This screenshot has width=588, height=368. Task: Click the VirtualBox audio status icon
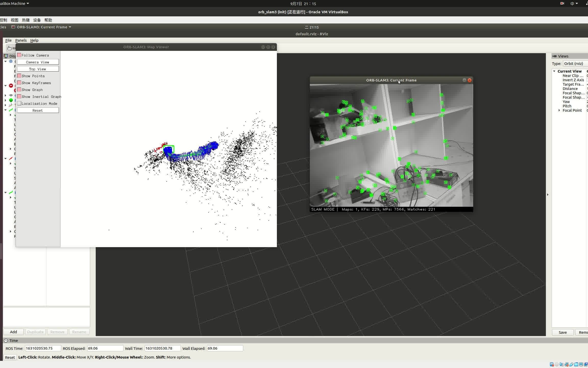(x=561, y=364)
